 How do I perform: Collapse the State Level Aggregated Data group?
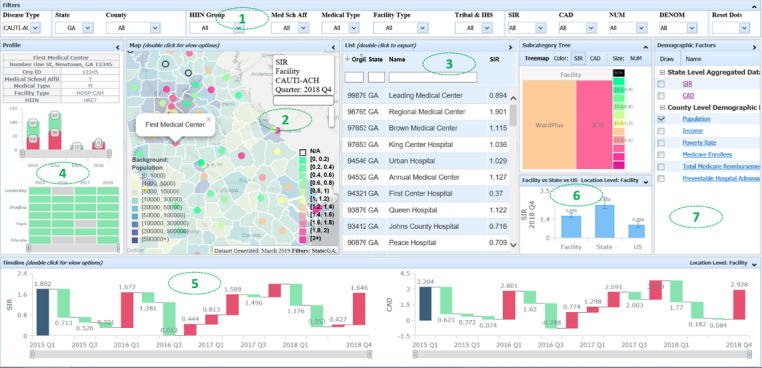click(x=662, y=72)
